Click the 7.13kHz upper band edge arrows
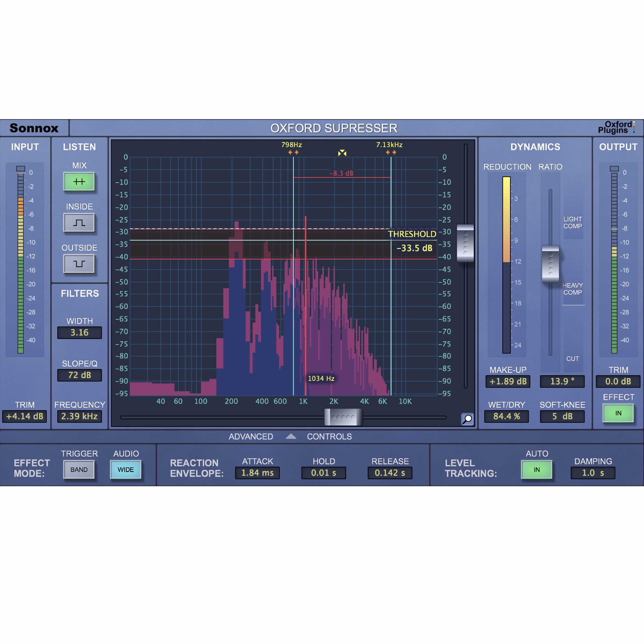This screenshot has width=644, height=644. pos(391,152)
